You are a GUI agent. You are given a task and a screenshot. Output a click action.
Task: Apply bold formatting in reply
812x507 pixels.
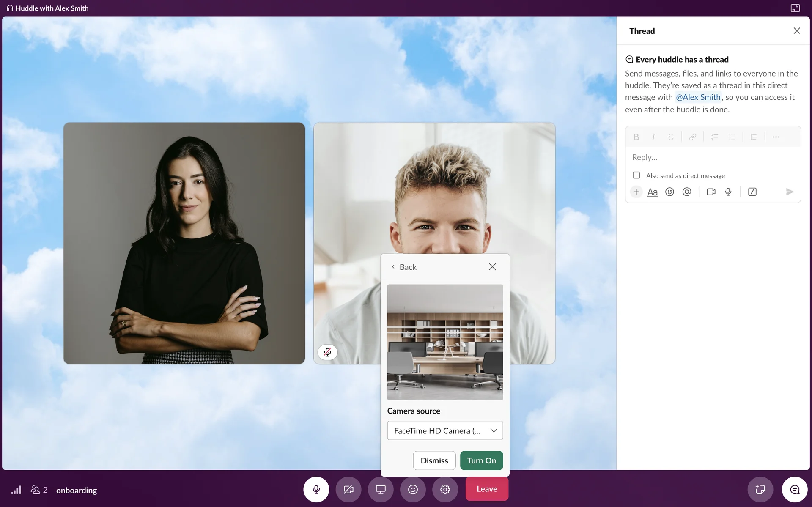coord(636,137)
